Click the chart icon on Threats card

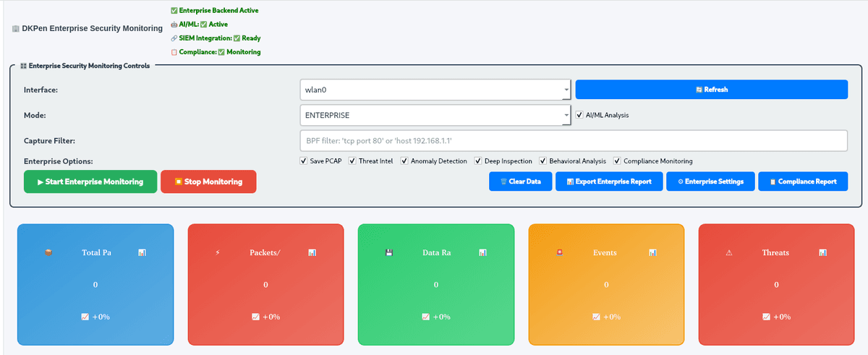click(x=823, y=253)
